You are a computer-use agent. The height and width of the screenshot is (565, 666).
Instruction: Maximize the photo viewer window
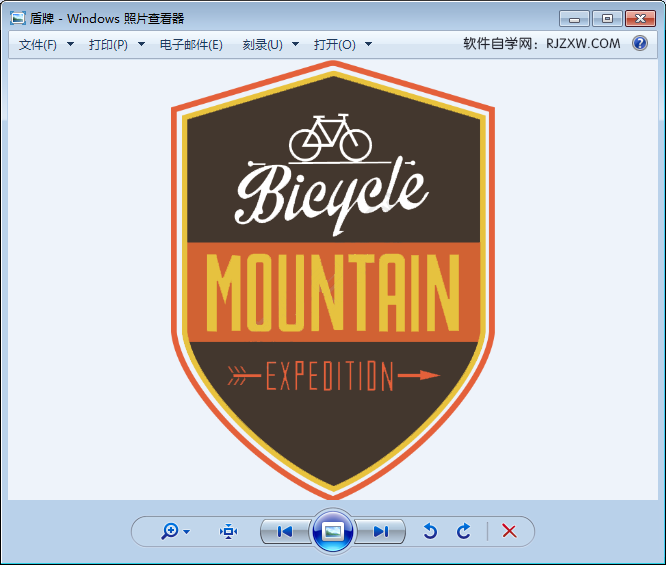(x=607, y=19)
